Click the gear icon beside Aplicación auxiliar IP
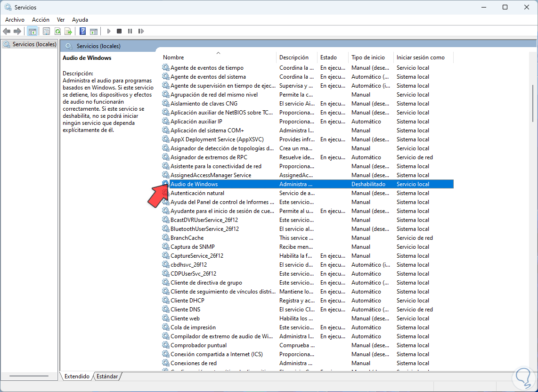The height and width of the screenshot is (392, 538). pos(166,121)
